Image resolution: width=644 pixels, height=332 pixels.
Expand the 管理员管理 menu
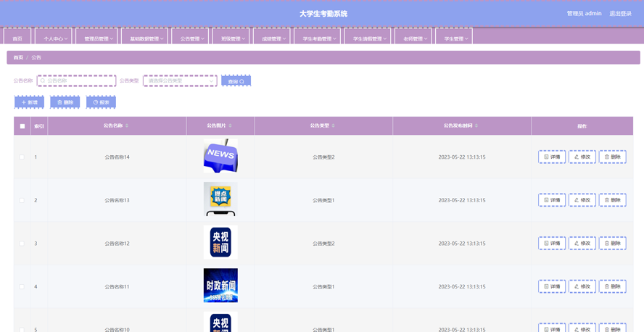(x=96, y=36)
